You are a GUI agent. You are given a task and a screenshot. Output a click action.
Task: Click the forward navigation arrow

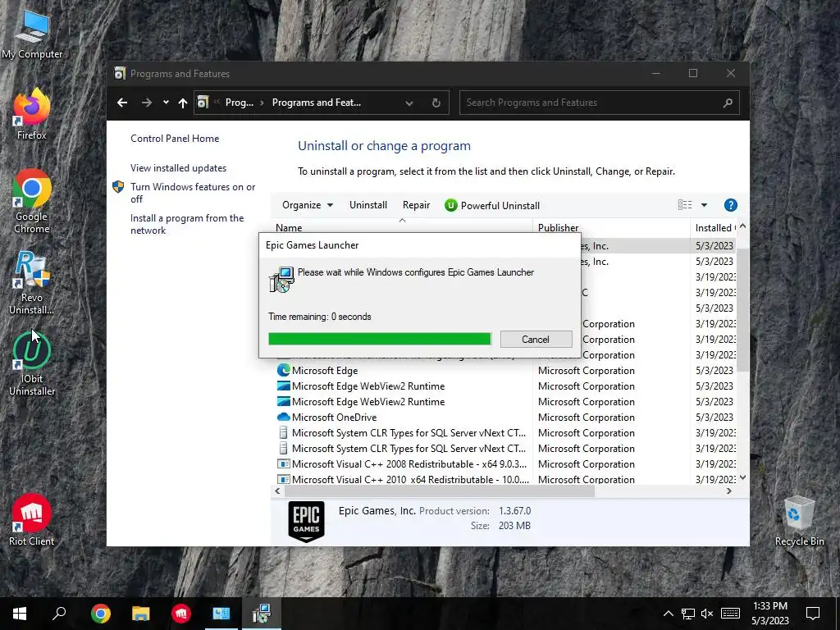[x=146, y=103]
